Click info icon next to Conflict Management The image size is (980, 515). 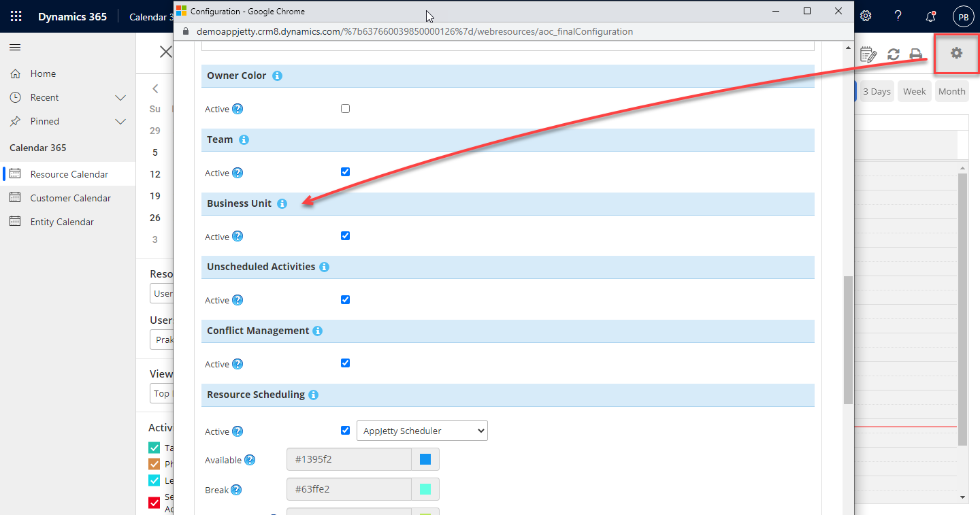[318, 331]
